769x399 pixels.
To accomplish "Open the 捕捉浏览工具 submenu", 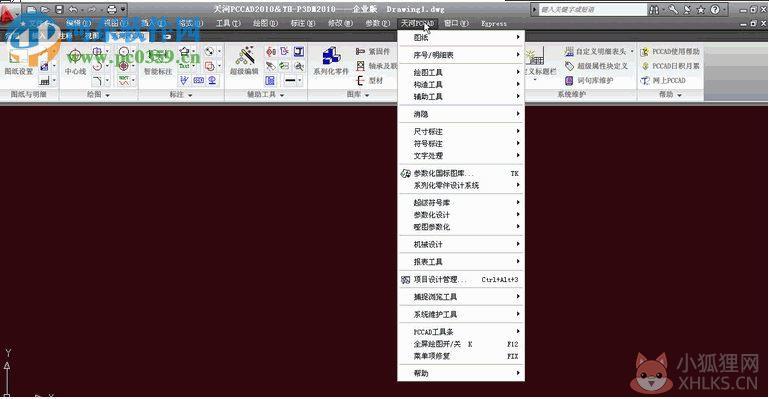I will [x=461, y=297].
